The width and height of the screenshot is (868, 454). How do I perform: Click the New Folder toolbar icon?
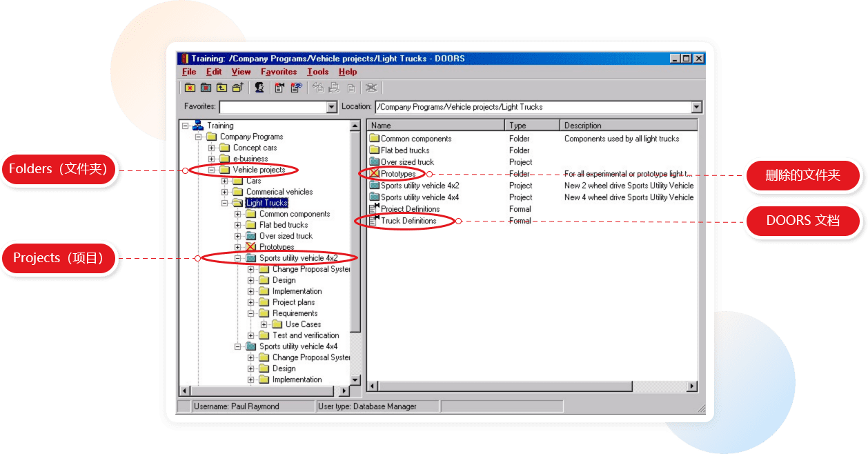coord(190,88)
